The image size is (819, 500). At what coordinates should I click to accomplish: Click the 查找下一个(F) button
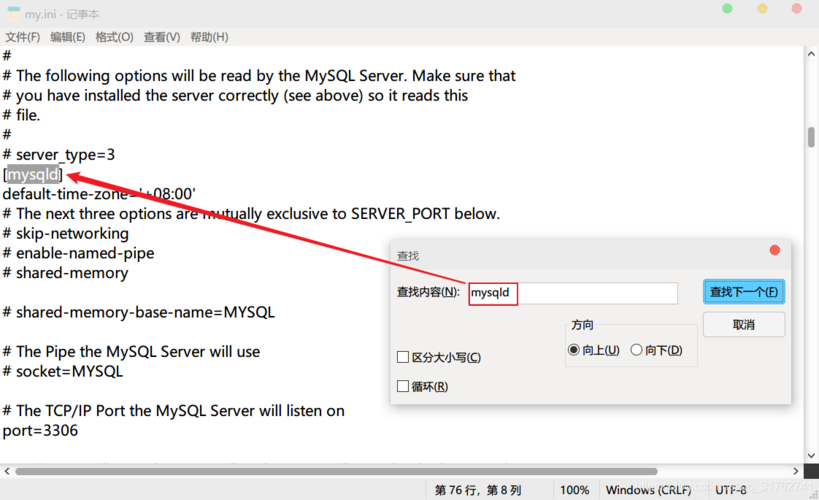(x=744, y=292)
